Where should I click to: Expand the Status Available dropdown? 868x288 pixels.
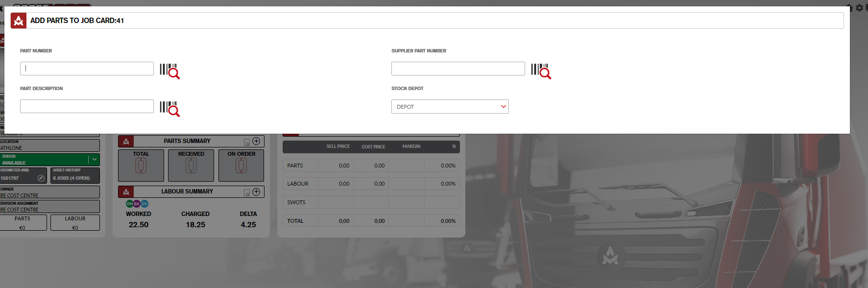(x=94, y=160)
